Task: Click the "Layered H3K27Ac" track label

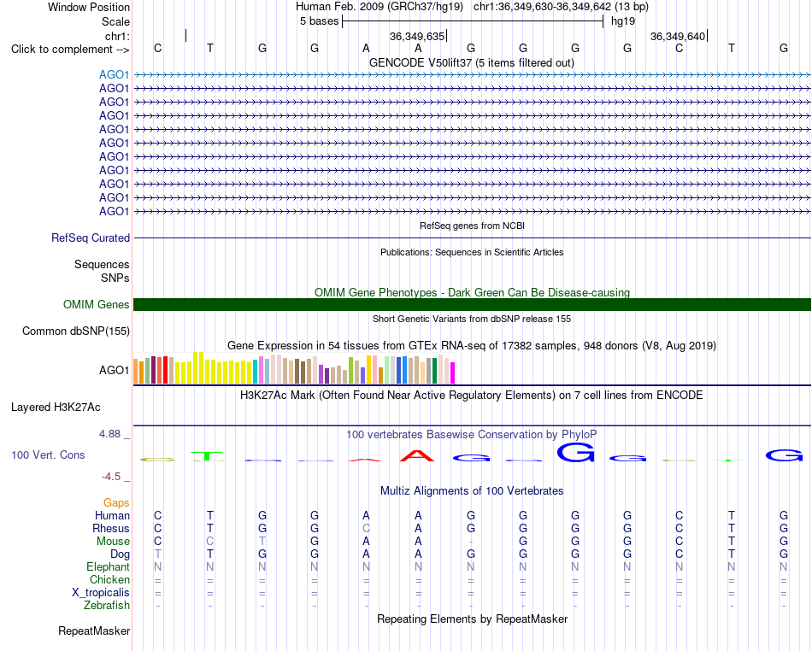Action: coord(56,408)
